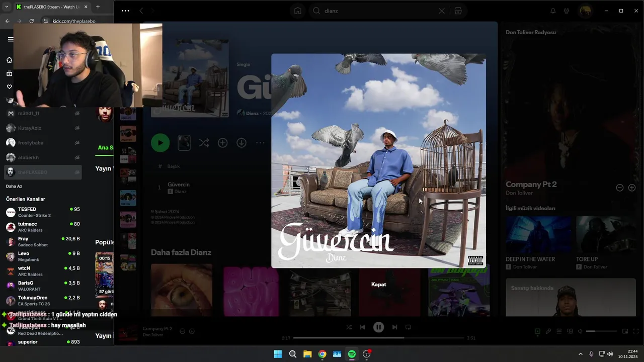
Task: Enter full screen player mode
Action: (x=636, y=331)
